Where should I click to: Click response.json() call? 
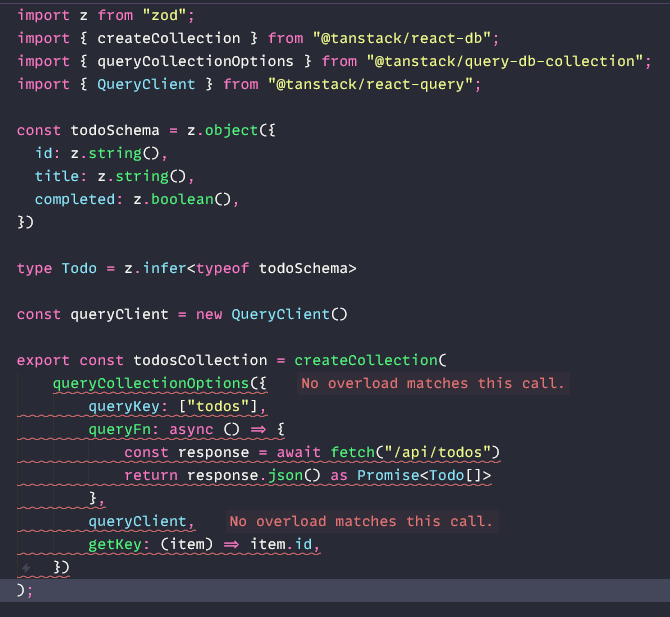click(254, 476)
